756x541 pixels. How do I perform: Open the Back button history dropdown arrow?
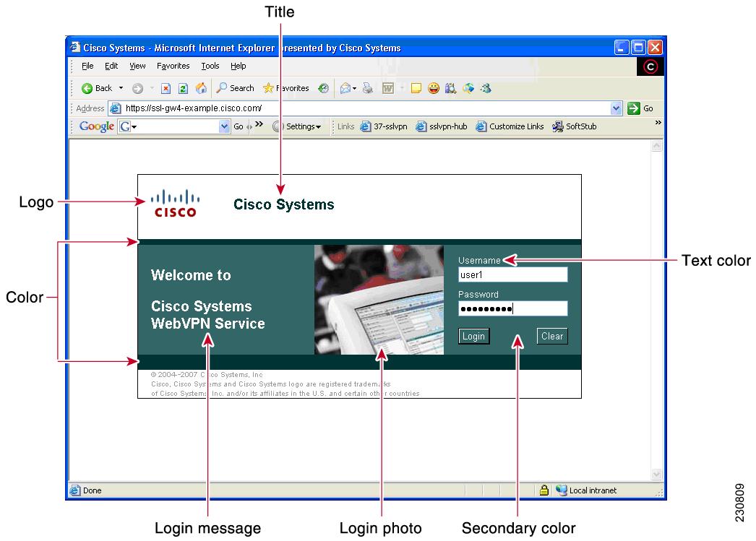click(x=121, y=88)
